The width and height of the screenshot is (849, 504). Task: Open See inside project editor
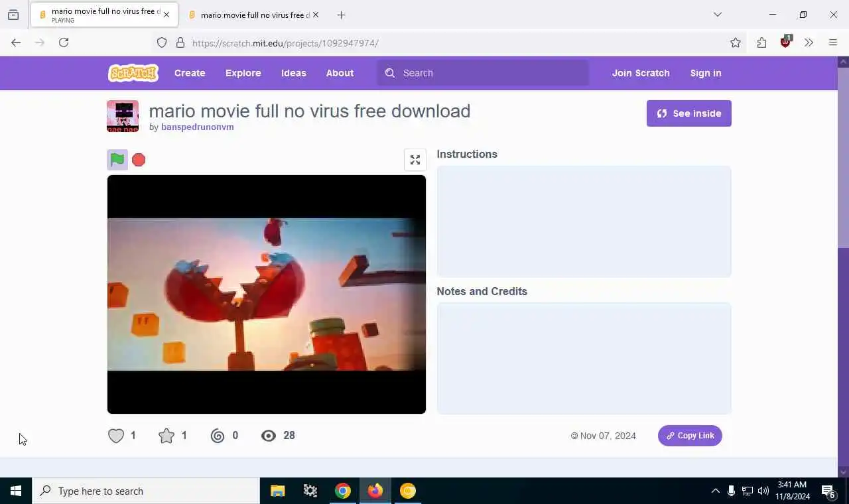(689, 113)
